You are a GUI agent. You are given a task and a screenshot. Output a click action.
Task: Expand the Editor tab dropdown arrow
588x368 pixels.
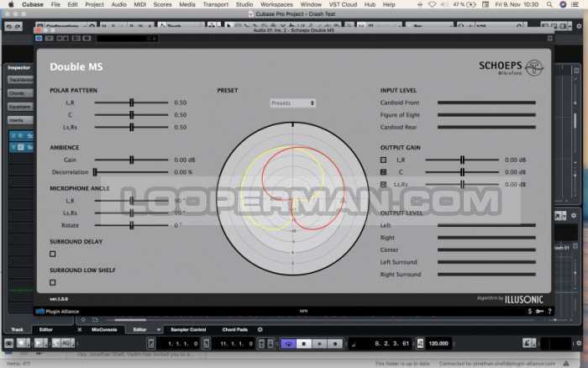coord(159,329)
